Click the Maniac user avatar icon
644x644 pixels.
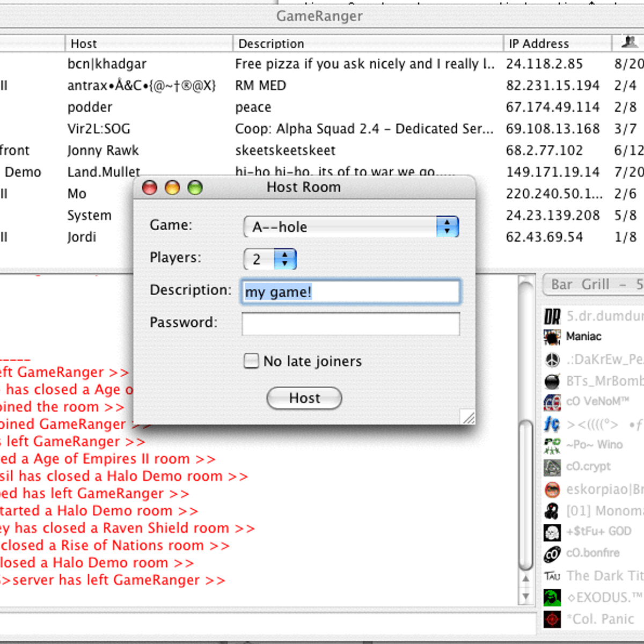552,337
